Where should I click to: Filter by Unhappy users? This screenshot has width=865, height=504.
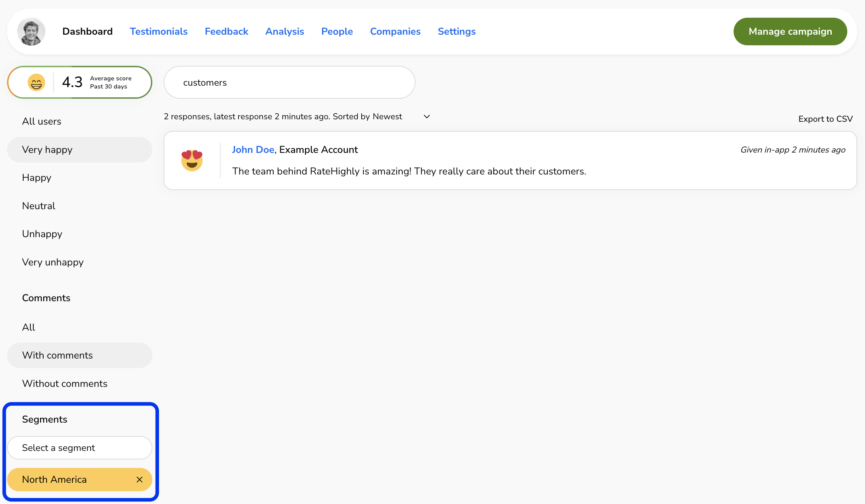[x=42, y=234]
